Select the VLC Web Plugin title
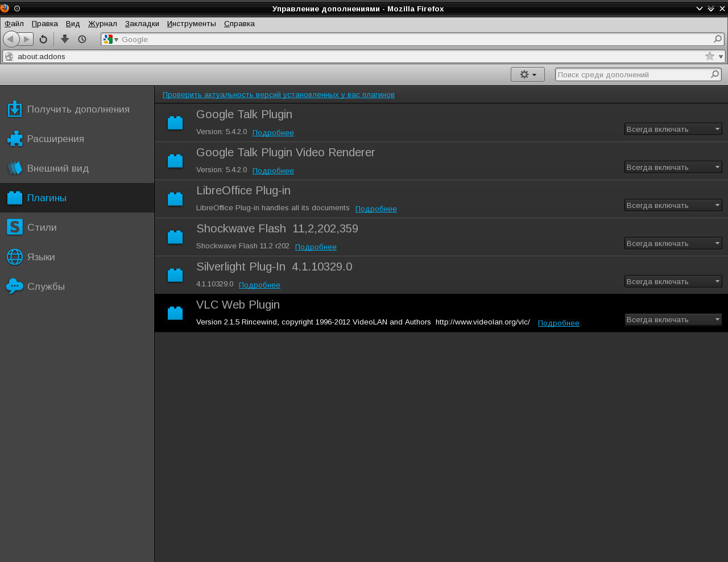728x562 pixels. 238,305
